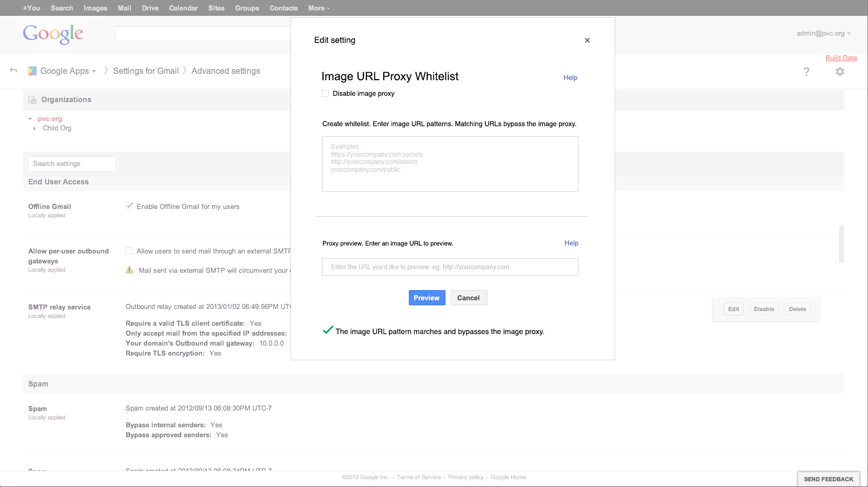Viewport: 868px width, 487px height.
Task: Click the Cancel button in dialog
Action: tap(469, 297)
